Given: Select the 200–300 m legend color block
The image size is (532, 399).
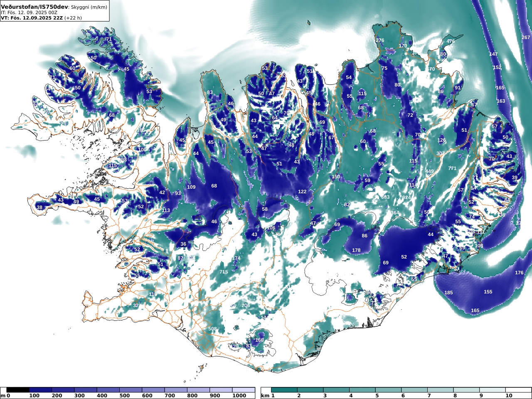Looking at the screenshot, I should click(x=63, y=390).
